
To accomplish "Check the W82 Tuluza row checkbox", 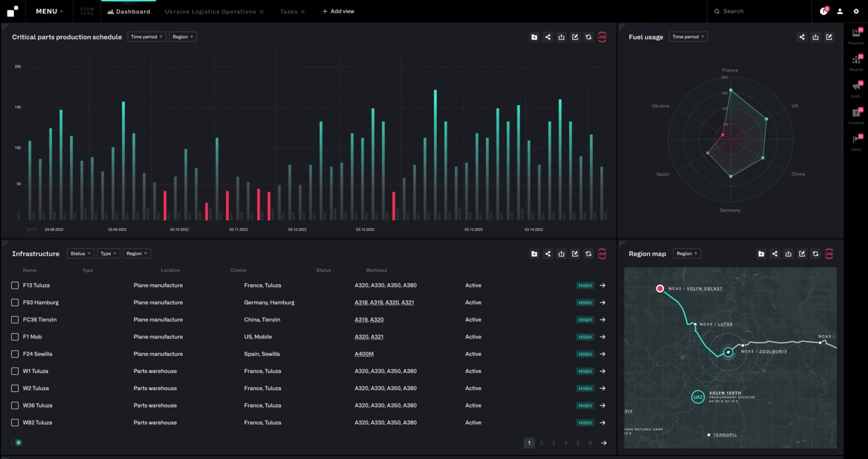I will 15,422.
